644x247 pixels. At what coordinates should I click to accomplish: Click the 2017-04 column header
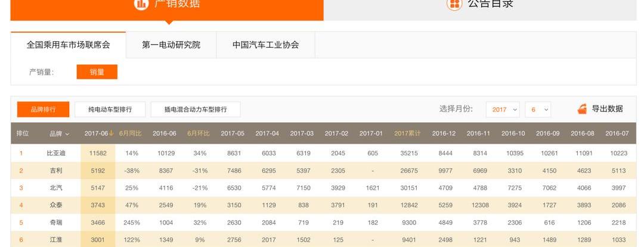267,134
